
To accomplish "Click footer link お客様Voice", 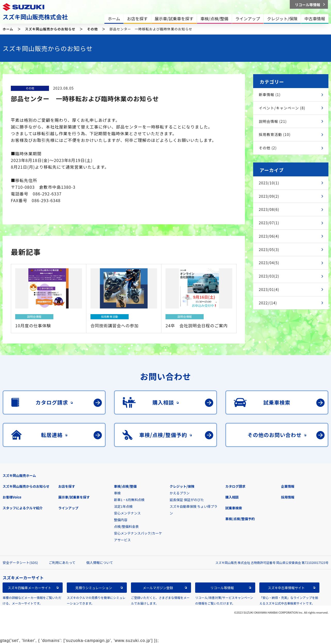I will [12, 497].
